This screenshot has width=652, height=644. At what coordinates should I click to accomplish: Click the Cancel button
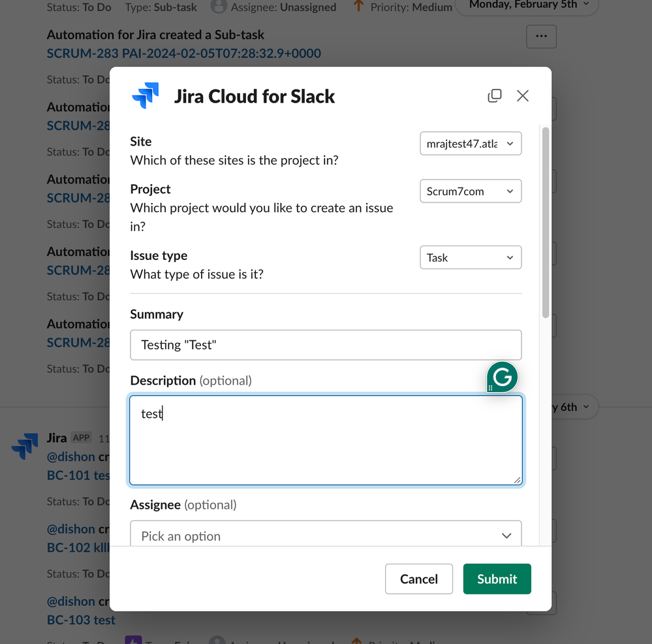419,579
